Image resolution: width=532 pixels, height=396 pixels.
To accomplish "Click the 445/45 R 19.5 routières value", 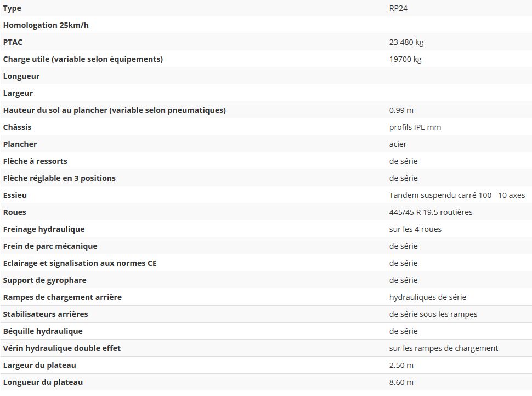I will [x=431, y=212].
